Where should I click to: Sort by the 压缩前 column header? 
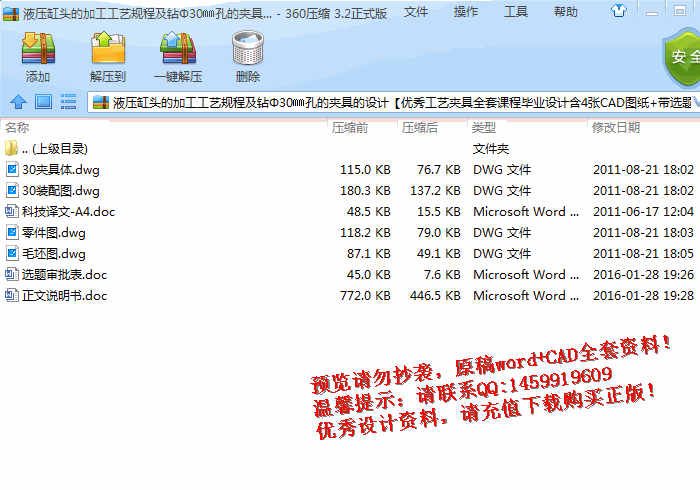350,128
